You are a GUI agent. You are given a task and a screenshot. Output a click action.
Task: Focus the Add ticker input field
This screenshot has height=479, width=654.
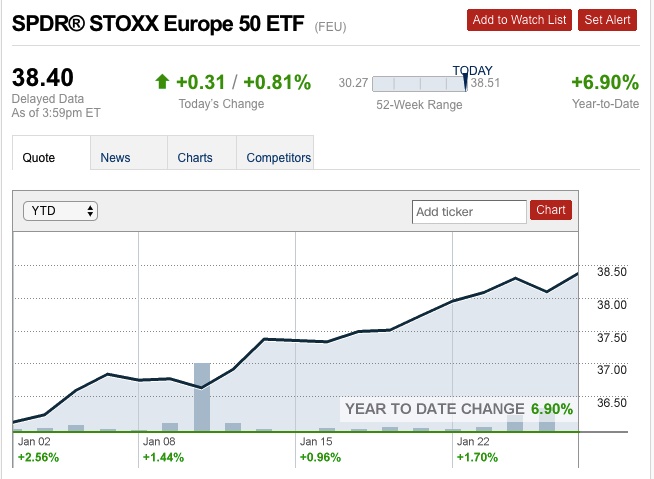click(x=469, y=211)
